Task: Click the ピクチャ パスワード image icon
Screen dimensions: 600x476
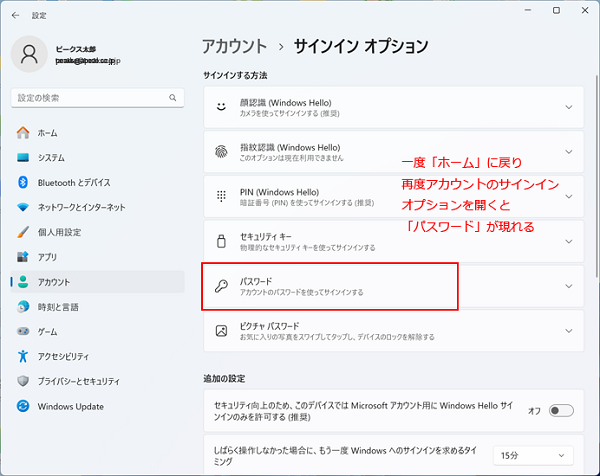Action: [221, 330]
